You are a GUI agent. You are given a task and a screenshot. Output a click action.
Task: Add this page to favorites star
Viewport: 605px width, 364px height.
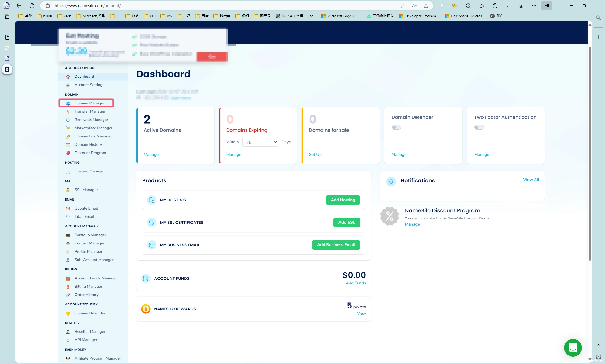(x=426, y=5)
